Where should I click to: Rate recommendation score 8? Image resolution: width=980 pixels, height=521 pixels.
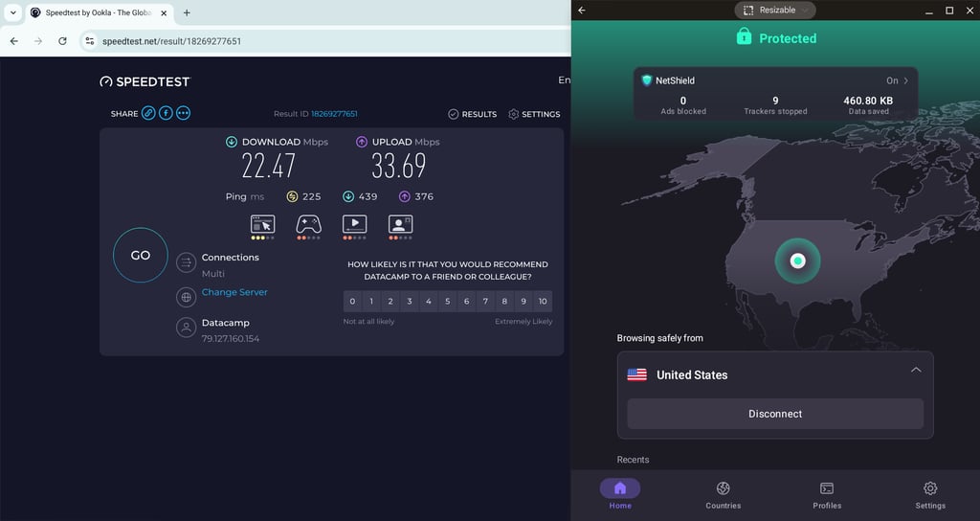(504, 302)
